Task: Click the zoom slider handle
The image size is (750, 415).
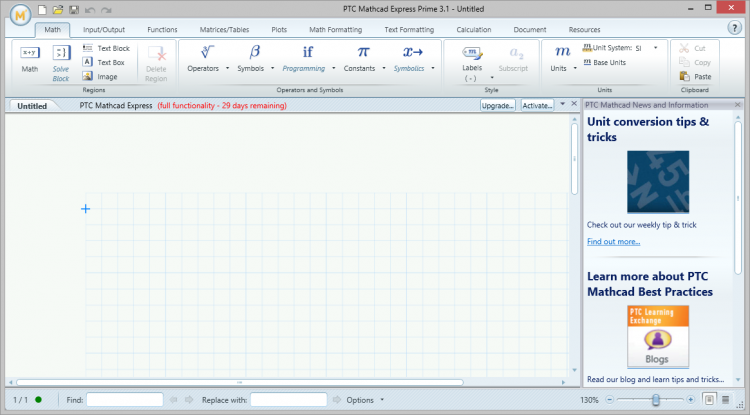Action: pyautogui.click(x=655, y=399)
